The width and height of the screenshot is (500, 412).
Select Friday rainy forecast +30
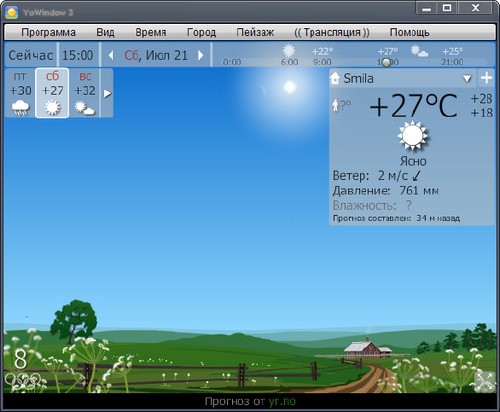[21, 93]
